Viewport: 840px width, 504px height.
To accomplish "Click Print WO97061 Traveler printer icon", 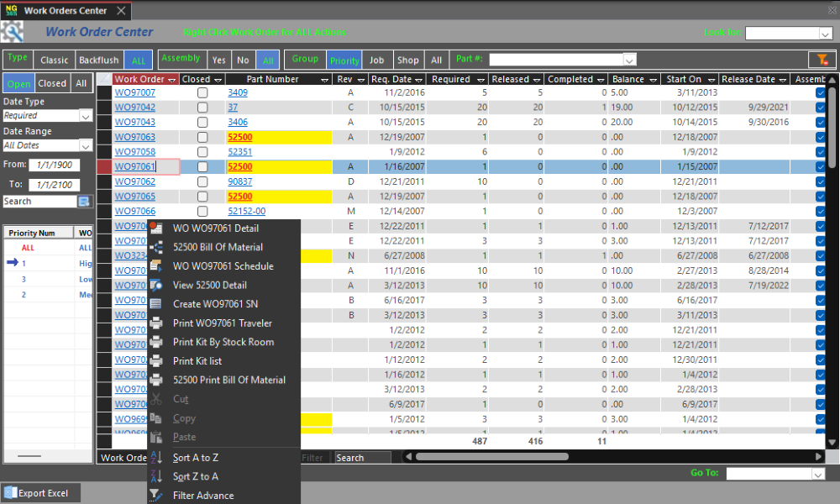I will tap(156, 323).
